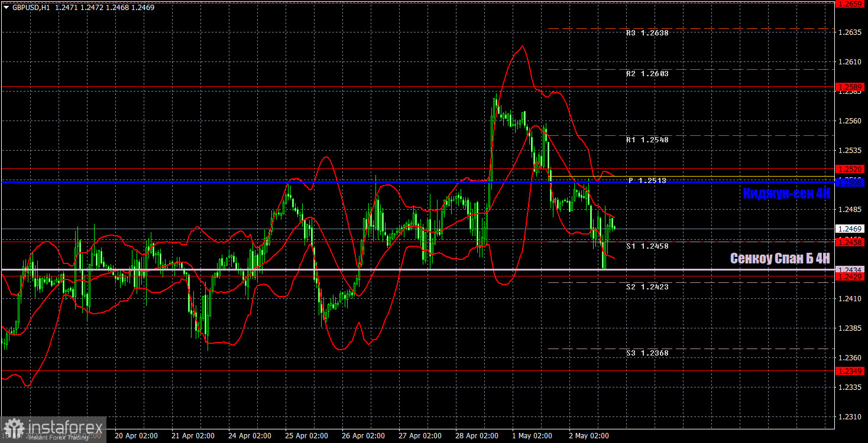The image size is (868, 443).
Task: Select the Senkou Span B 4H line label
Action: (780, 258)
